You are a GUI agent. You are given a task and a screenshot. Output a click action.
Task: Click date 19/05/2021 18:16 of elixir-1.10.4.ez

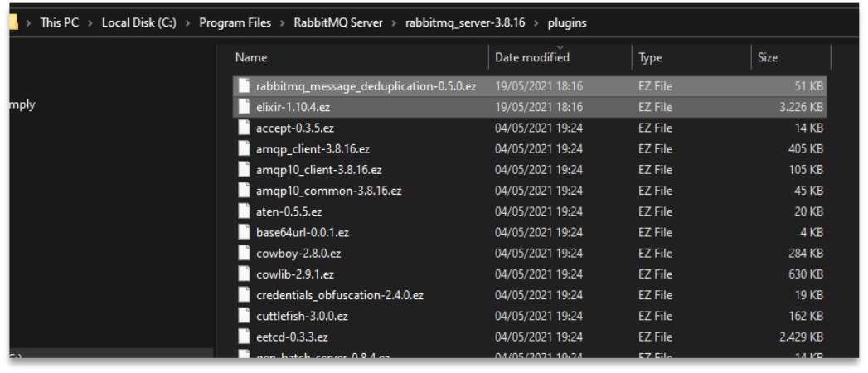coord(539,108)
